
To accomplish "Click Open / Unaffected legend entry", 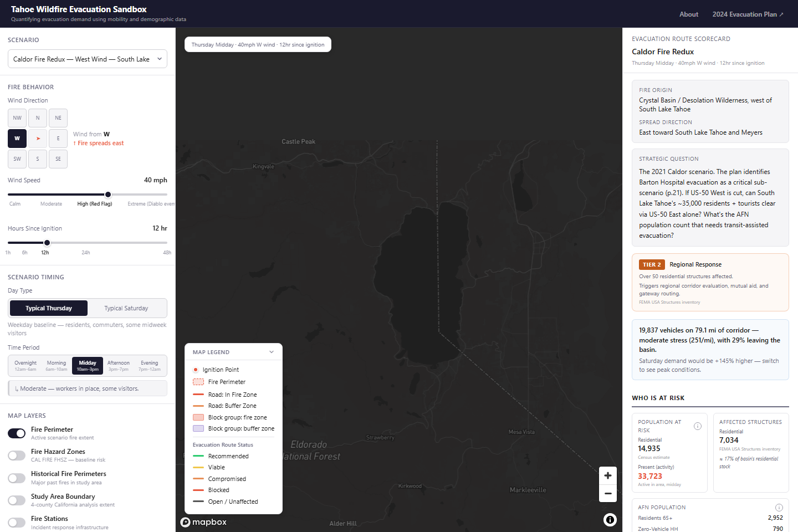I will (x=226, y=502).
